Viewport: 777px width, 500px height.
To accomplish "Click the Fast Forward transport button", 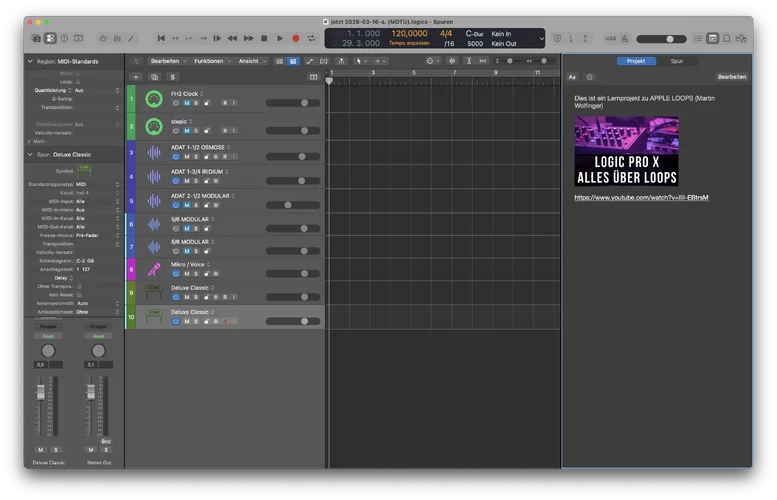I will pyautogui.click(x=248, y=38).
